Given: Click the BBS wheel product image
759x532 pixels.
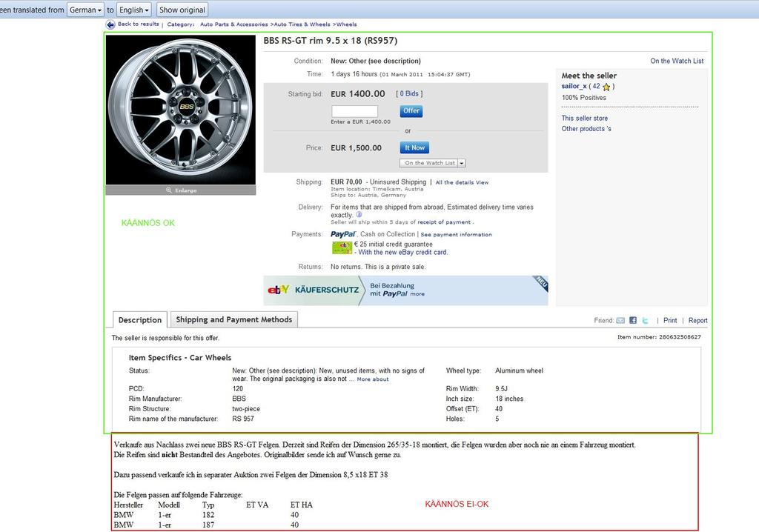Looking at the screenshot, I should coord(181,109).
